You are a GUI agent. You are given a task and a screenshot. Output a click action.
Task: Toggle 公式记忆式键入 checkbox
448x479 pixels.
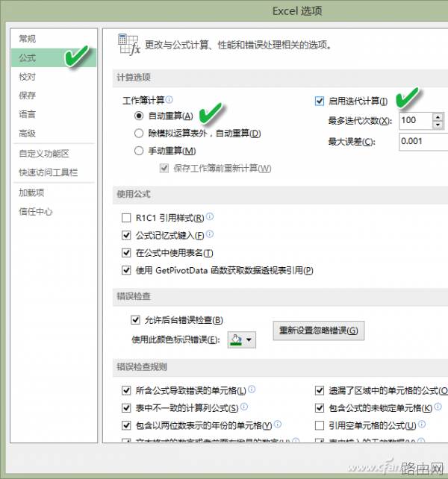click(126, 235)
